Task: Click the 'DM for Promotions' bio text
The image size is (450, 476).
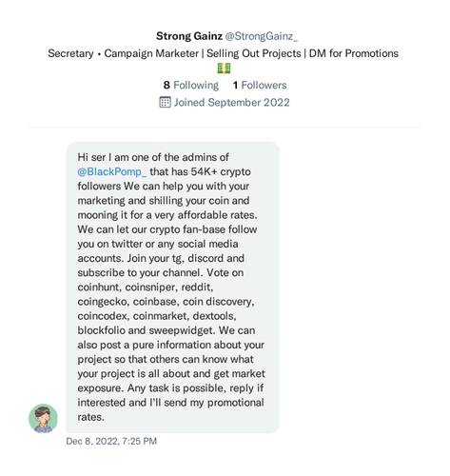Action: click(354, 53)
